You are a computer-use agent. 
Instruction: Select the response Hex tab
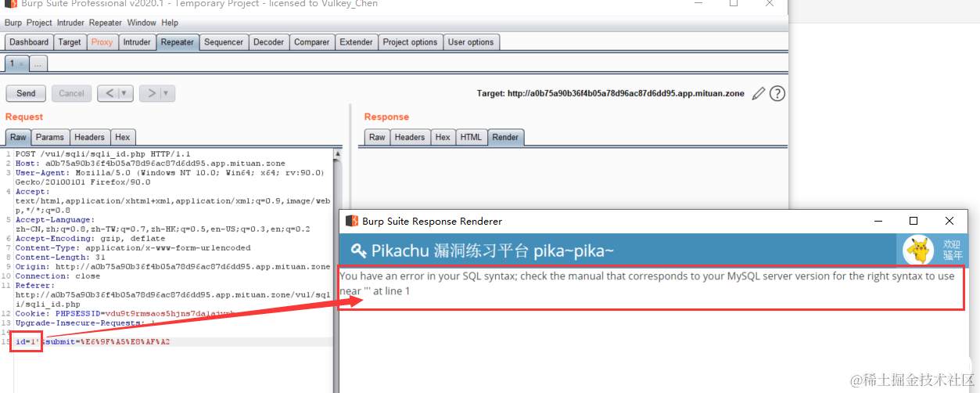(x=443, y=137)
